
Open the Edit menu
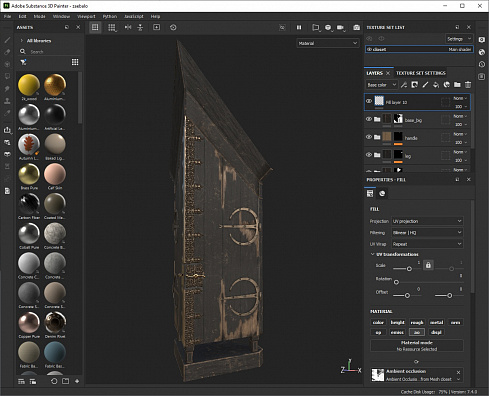click(22, 16)
